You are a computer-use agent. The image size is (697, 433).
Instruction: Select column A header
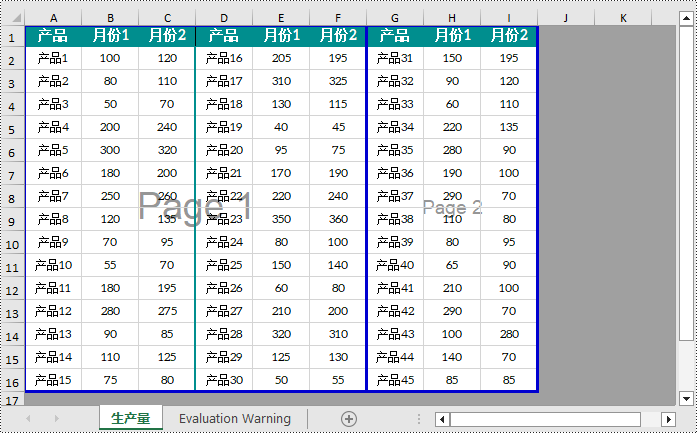(53, 18)
